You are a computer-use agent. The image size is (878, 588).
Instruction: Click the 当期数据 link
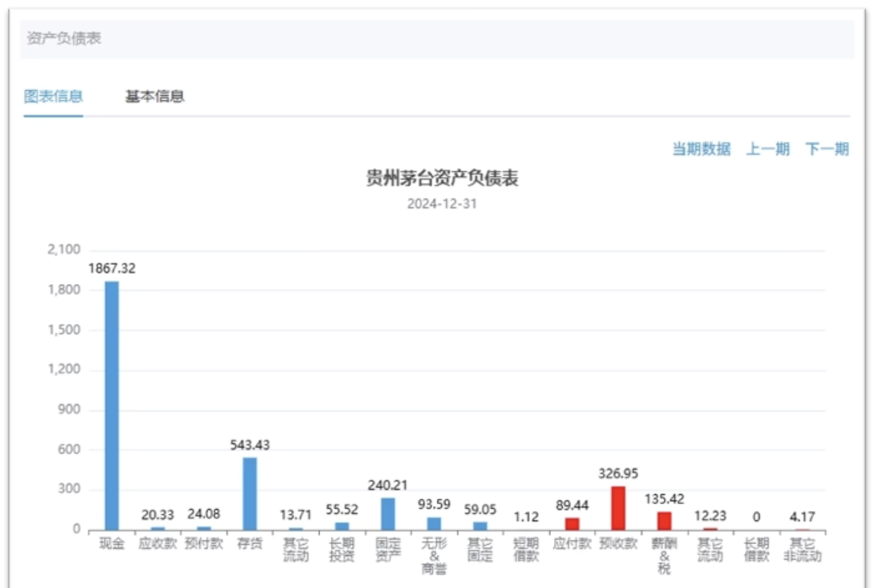[x=701, y=149]
